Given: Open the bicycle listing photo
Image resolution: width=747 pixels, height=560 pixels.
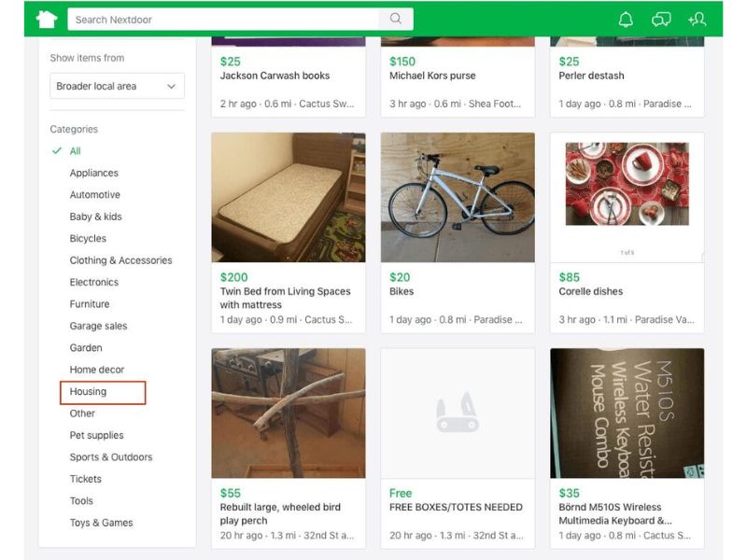Looking at the screenshot, I should click(458, 198).
